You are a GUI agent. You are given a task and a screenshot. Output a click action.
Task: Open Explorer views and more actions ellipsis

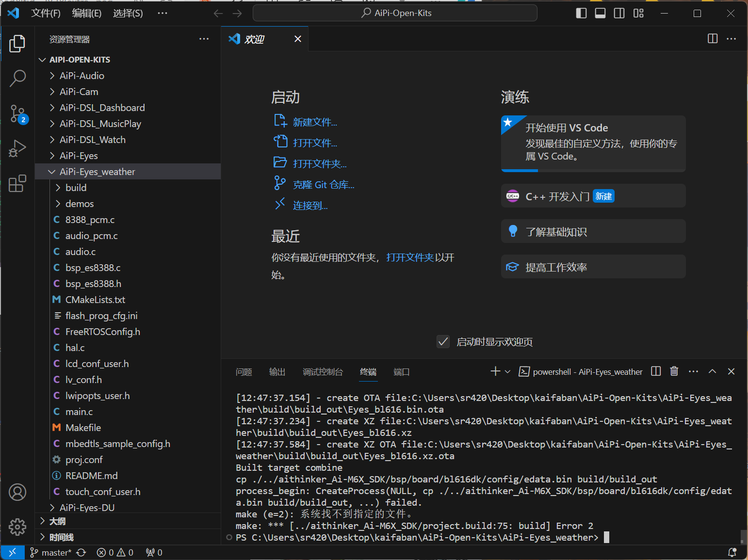(204, 39)
